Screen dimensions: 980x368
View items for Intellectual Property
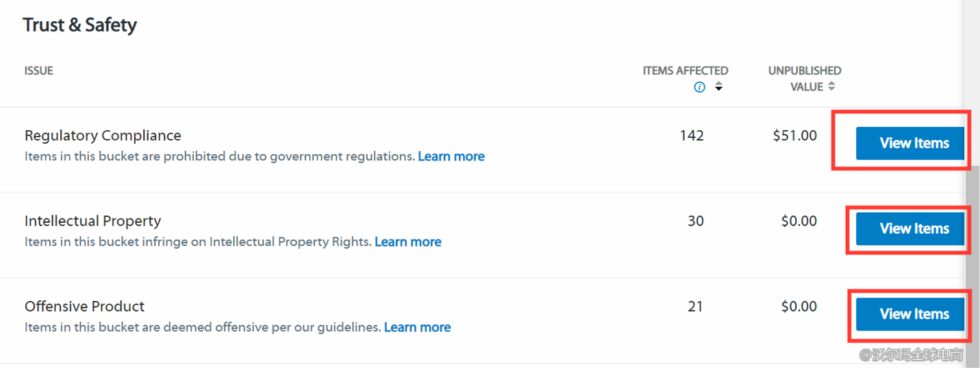909,229
